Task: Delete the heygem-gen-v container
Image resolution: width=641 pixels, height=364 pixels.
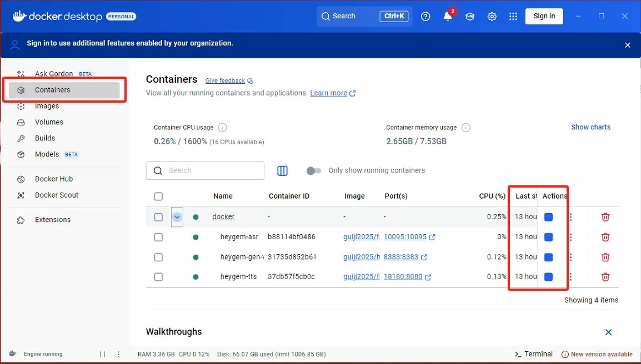Action: point(605,257)
